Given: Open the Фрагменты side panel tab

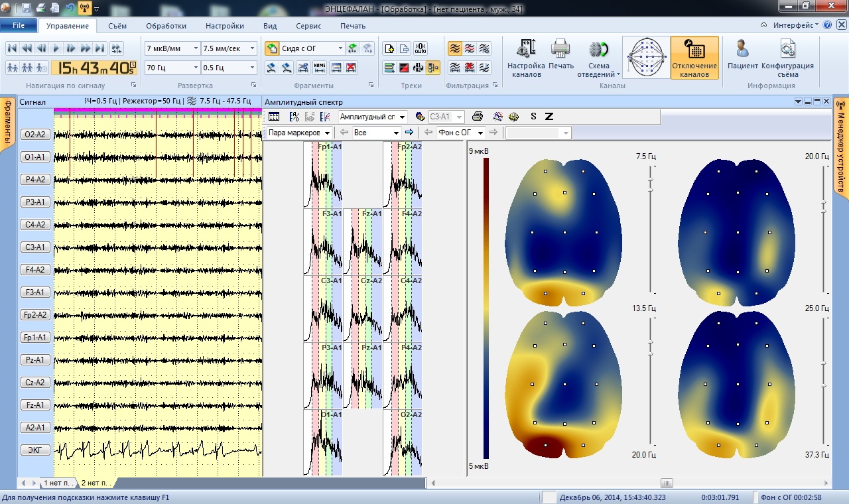Looking at the screenshot, I should (8, 125).
